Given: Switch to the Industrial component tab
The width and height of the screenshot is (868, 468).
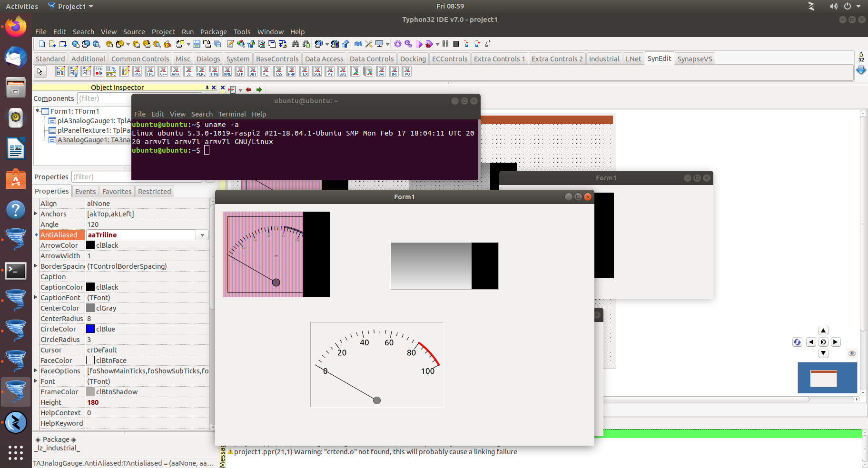Looking at the screenshot, I should (603, 59).
